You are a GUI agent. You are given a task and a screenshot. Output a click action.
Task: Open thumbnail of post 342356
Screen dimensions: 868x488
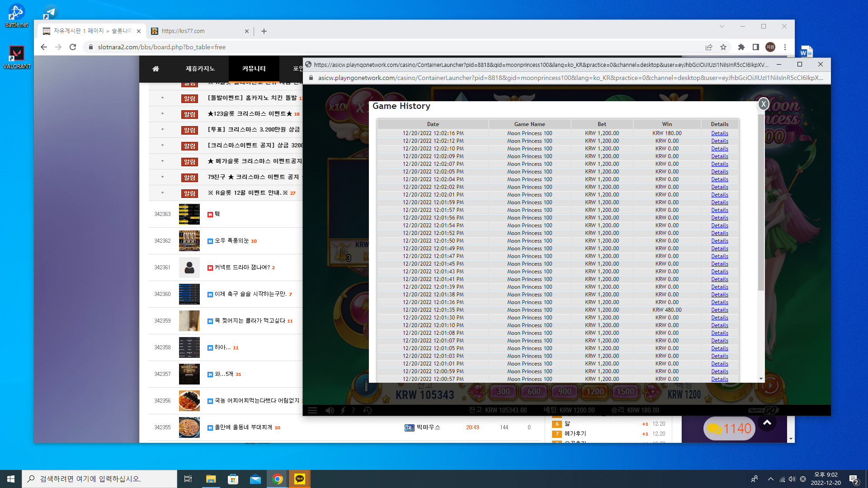click(x=189, y=401)
